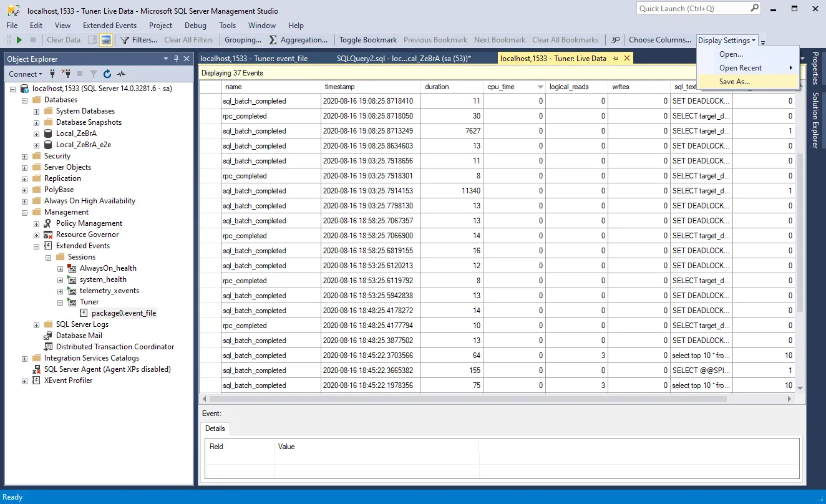This screenshot has width=826, height=504.
Task: Choose Open... in Display Settings menu
Action: 748,54
